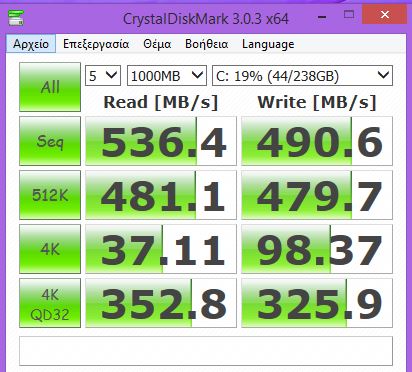Start the 4K benchmark test
The width and height of the screenshot is (412, 372).
50,249
